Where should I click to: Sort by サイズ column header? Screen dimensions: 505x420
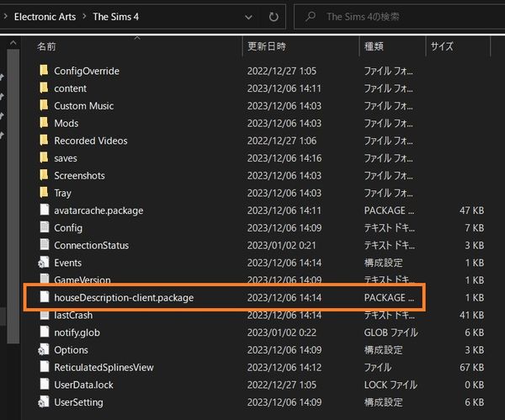pyautogui.click(x=442, y=46)
